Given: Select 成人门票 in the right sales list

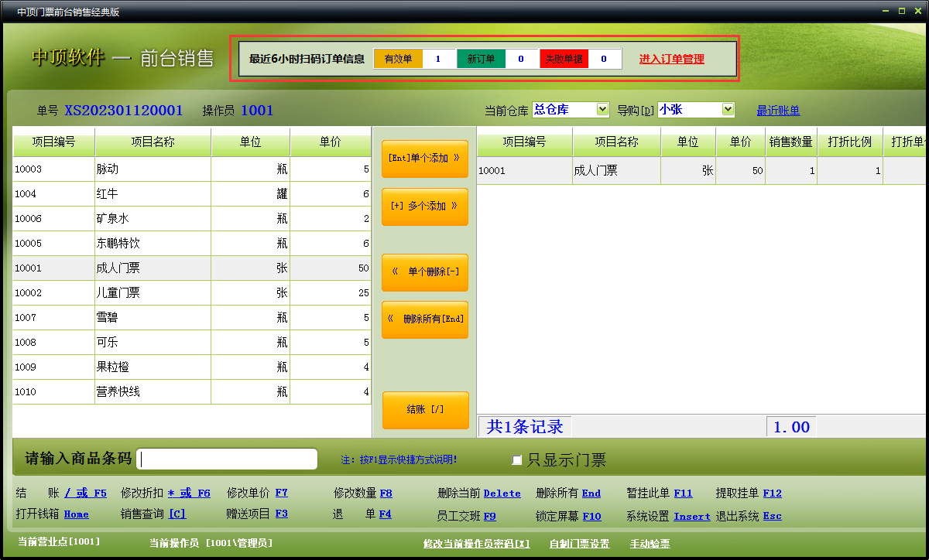Looking at the screenshot, I should coord(701,171).
